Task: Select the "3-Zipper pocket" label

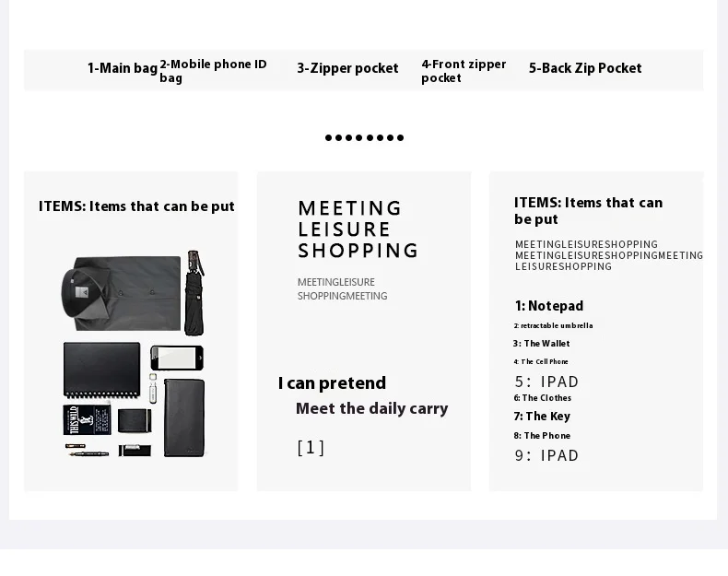Action: (347, 68)
